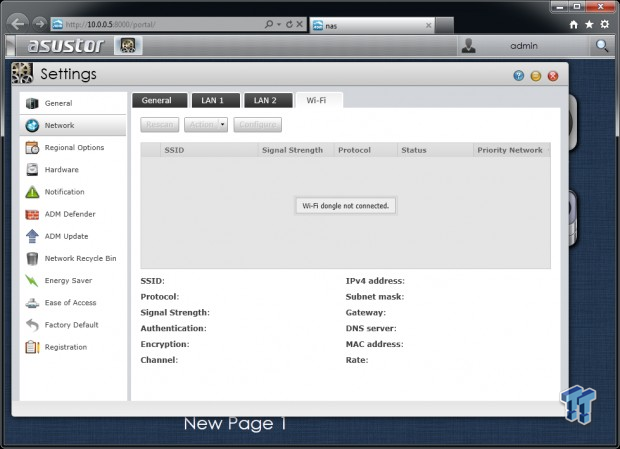Viewport: 620px width, 449px height.
Task: Minimize Settings window with yellow button
Action: (x=536, y=76)
